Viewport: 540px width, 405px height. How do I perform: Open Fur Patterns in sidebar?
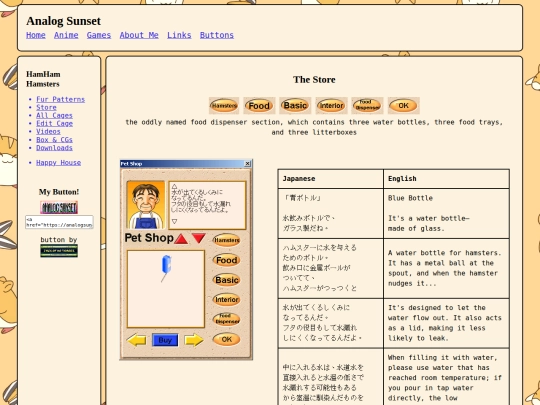60,99
